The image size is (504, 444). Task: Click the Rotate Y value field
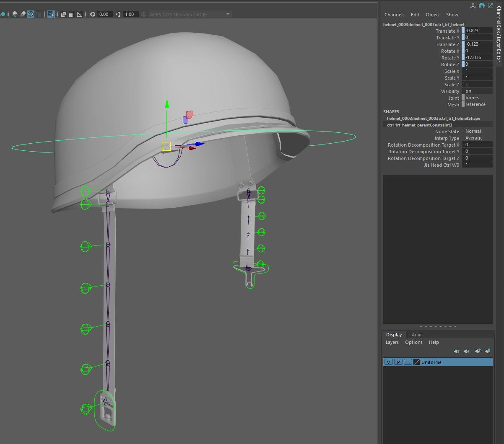click(x=477, y=57)
